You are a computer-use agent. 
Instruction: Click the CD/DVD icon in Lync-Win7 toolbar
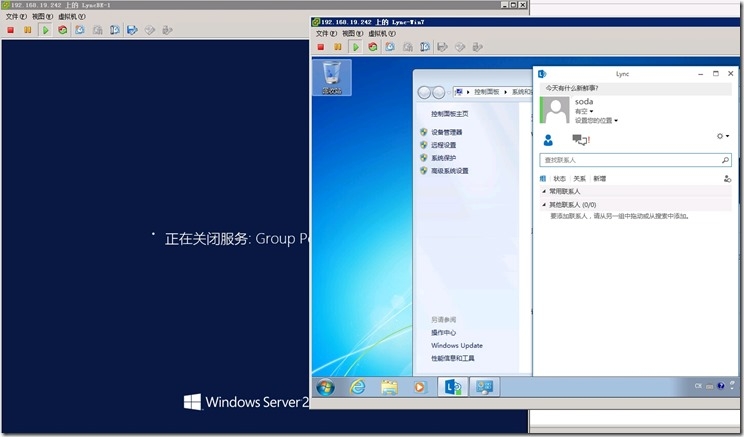(460, 47)
